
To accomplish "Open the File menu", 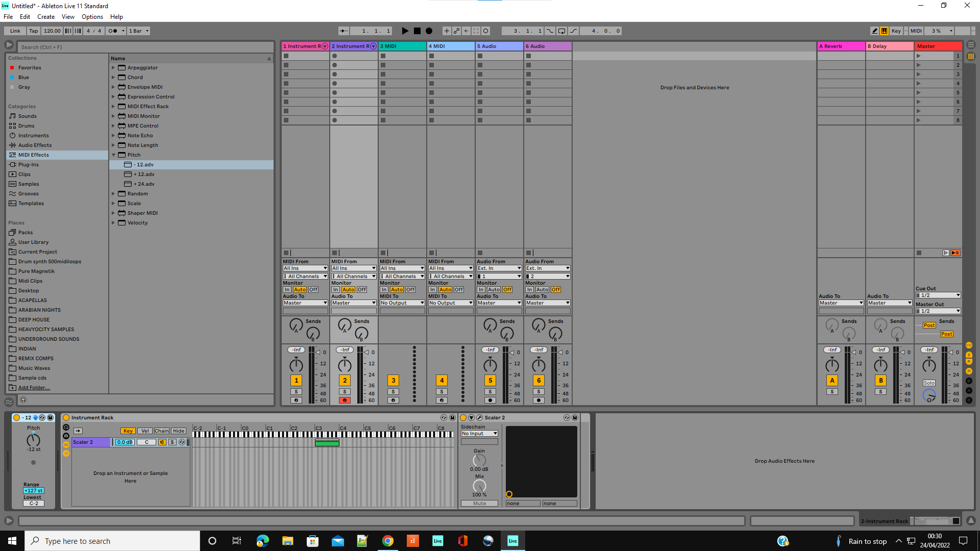I will (8, 17).
